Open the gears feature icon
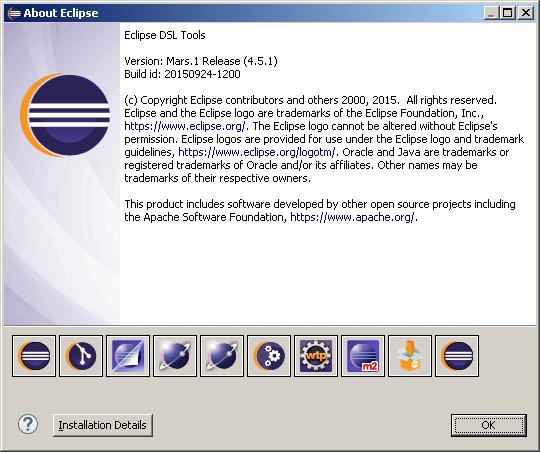 coord(269,356)
